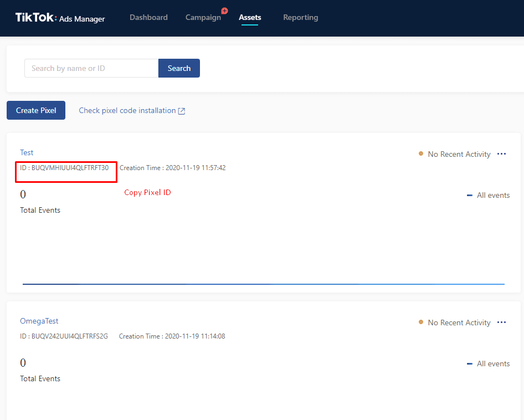The image size is (524, 420).
Task: Toggle All events legend for Test pixel
Action: [x=488, y=195]
